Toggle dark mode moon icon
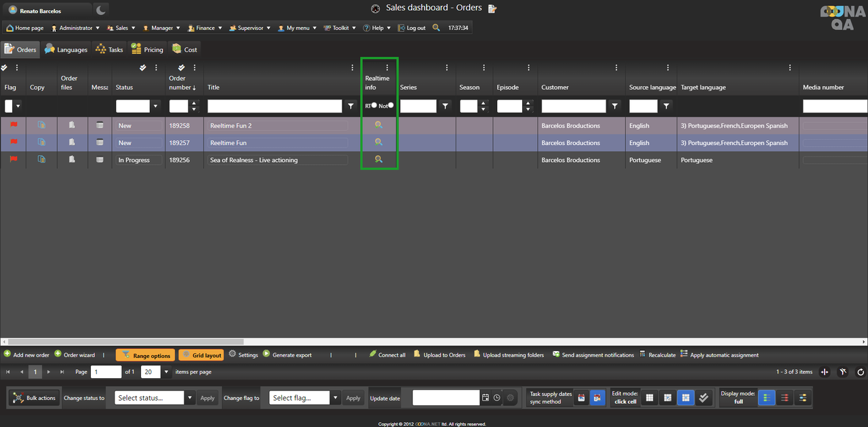The image size is (868, 427). 100,10
